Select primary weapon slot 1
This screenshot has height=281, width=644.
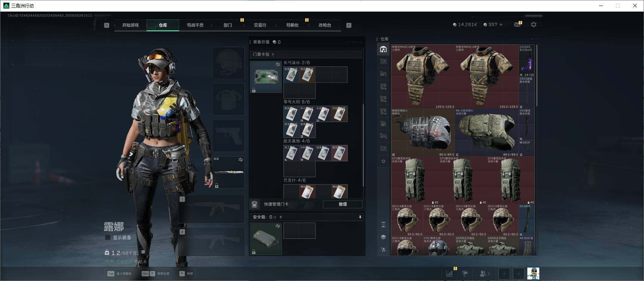click(211, 209)
